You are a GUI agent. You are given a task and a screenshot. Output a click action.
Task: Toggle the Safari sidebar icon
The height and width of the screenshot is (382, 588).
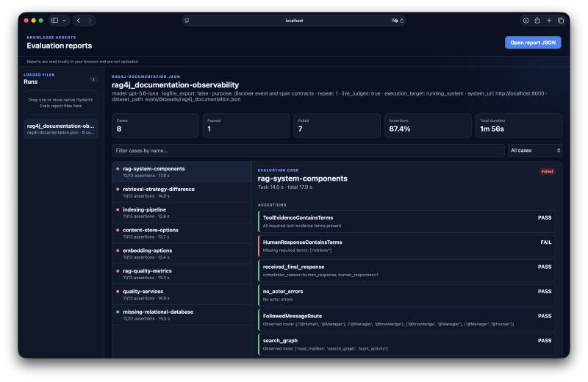(54, 21)
